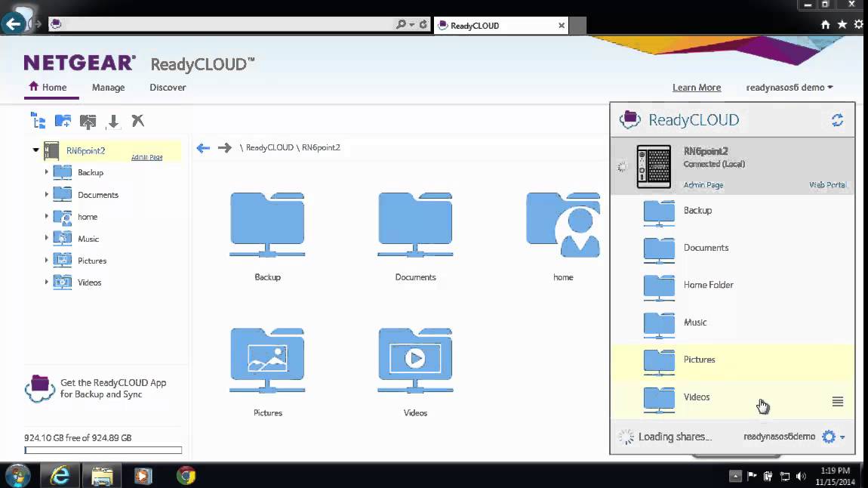Click the browser refresh button
Image resolution: width=868 pixels, height=488 pixels.
click(x=423, y=24)
